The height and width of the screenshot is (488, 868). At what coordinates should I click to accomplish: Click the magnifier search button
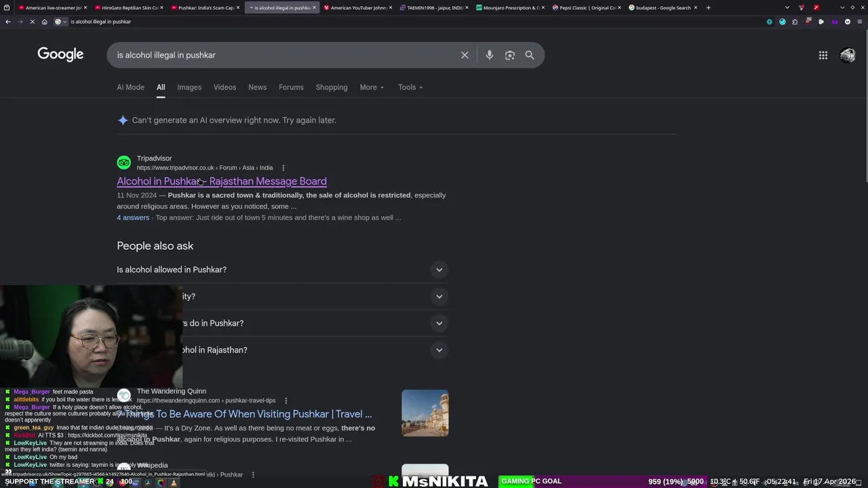coord(530,55)
